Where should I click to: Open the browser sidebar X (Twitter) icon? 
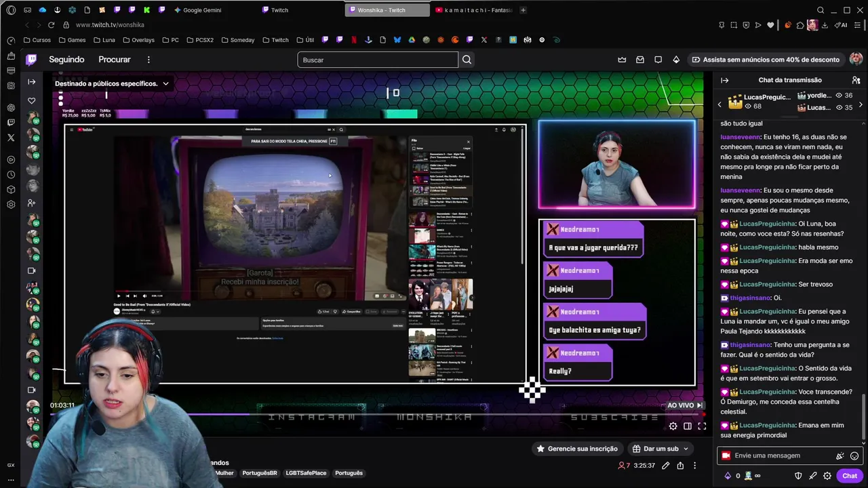click(11, 138)
